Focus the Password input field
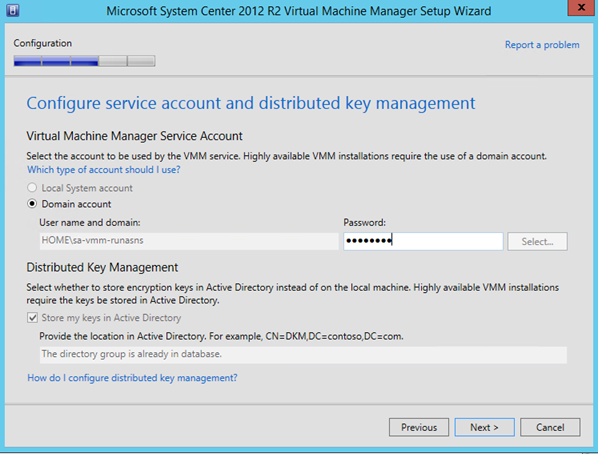The height and width of the screenshot is (454, 598). 423,241
